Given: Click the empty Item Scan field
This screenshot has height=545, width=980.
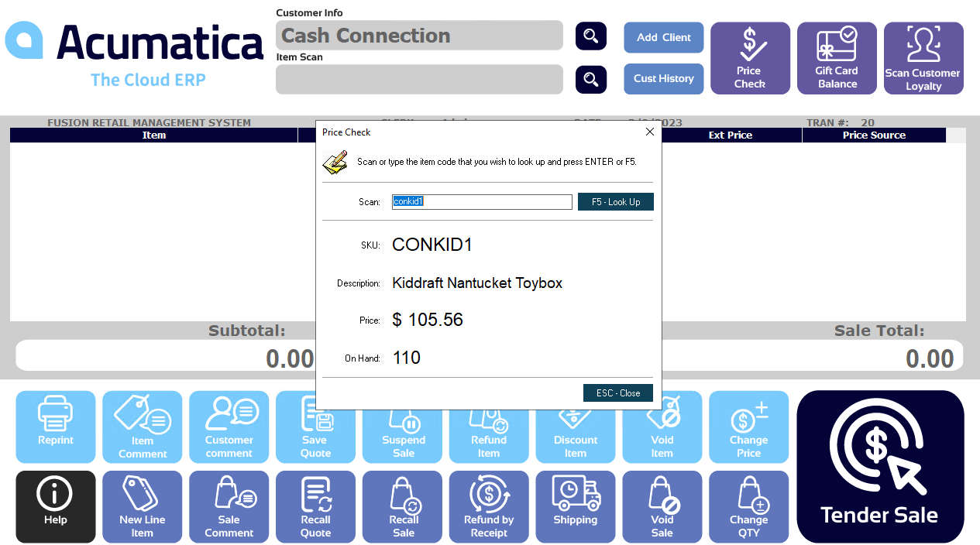Looking at the screenshot, I should pyautogui.click(x=419, y=79).
